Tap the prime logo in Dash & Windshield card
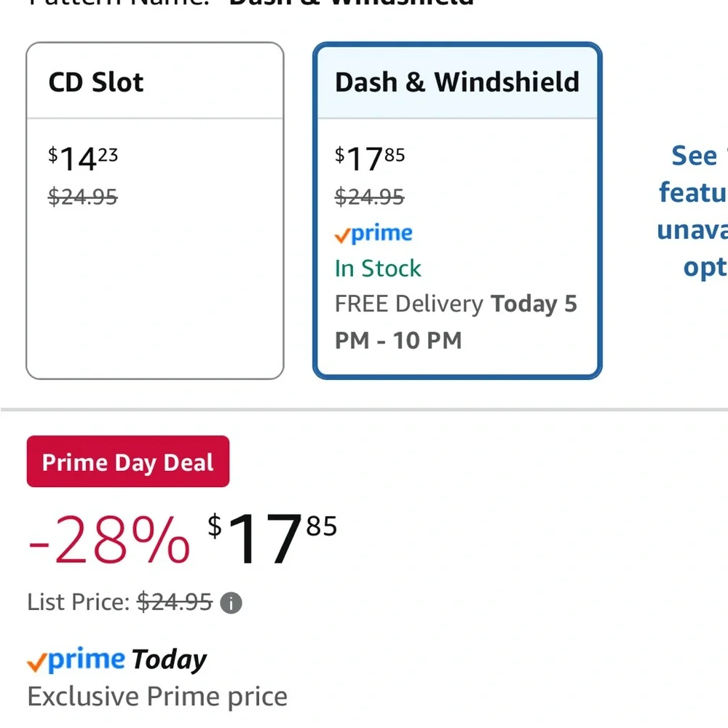Screen dimensions: 728x728 coord(373,234)
